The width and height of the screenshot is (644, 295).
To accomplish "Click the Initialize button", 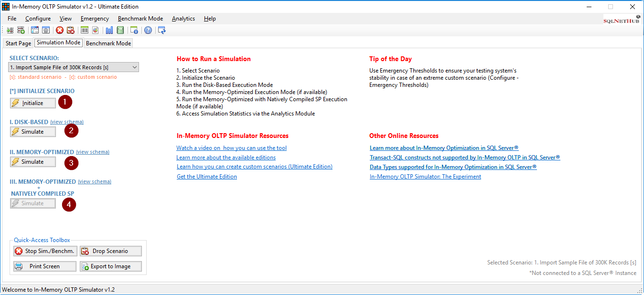I will pos(33,103).
